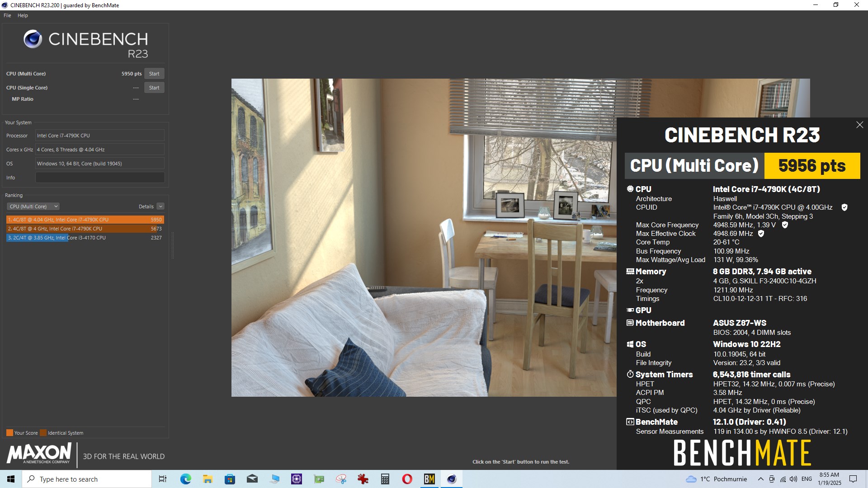868x488 pixels.
Task: Open the red splat app in taskbar
Action: coord(363,479)
